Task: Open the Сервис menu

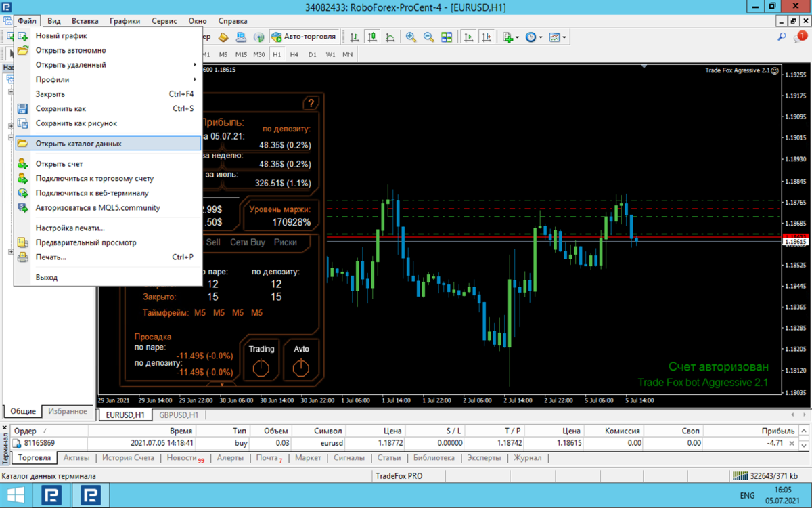Action: [164, 21]
